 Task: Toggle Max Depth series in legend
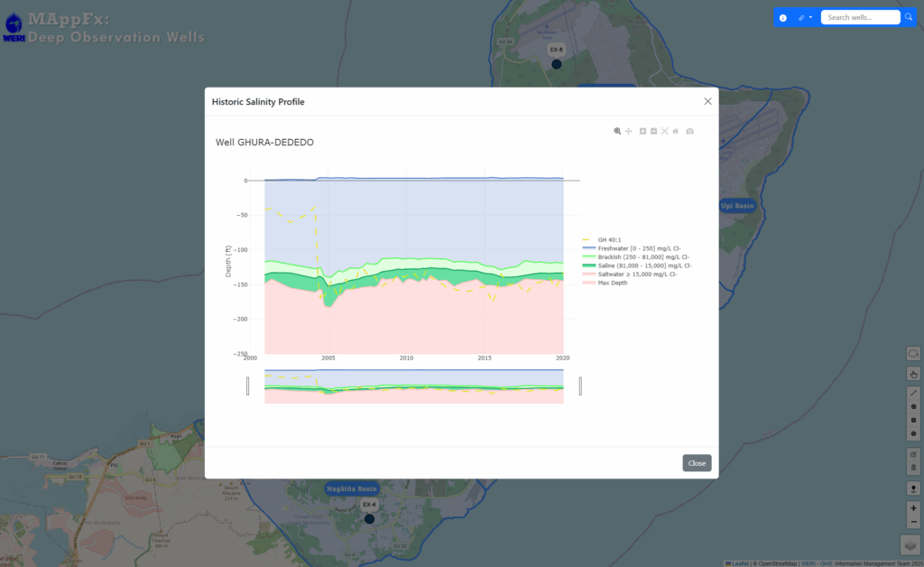pos(612,283)
